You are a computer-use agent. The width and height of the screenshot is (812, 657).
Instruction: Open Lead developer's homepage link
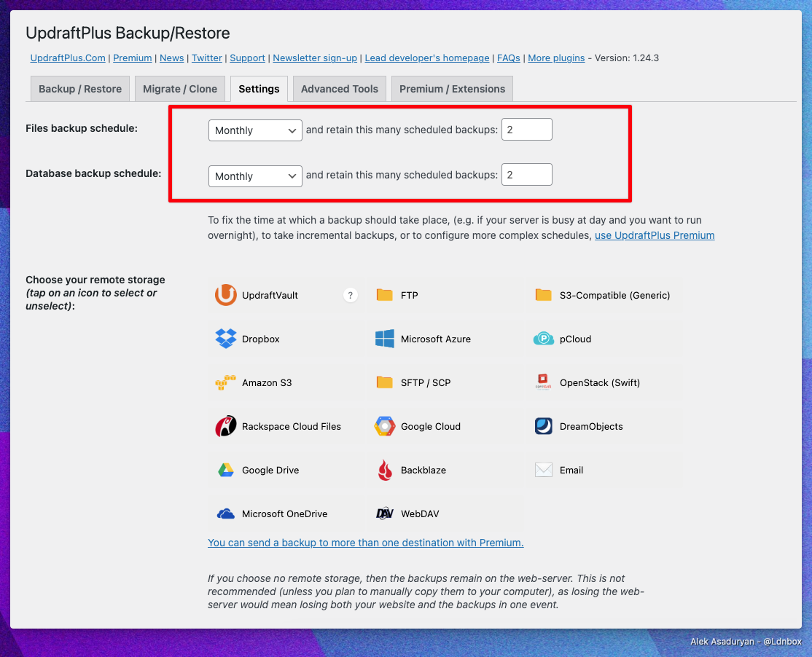coord(427,58)
